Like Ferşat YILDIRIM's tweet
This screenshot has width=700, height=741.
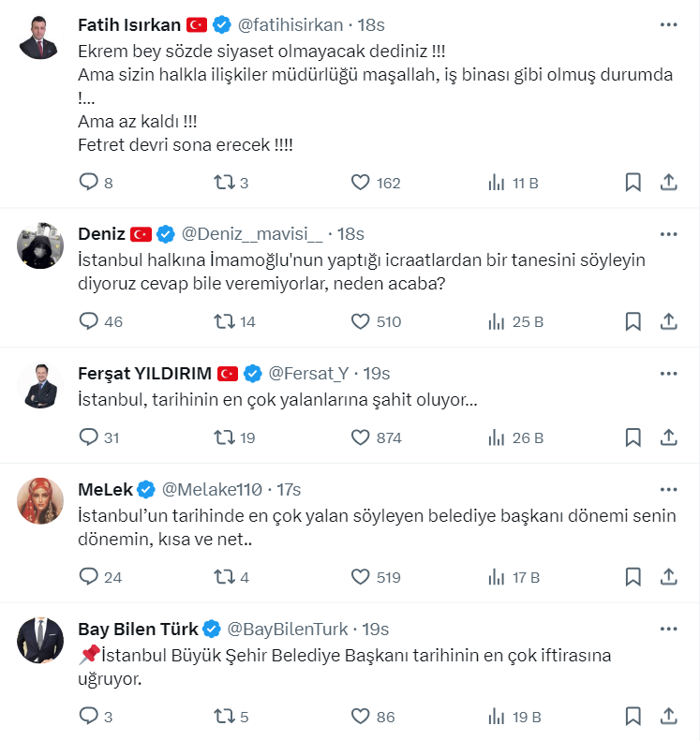pyautogui.click(x=361, y=437)
